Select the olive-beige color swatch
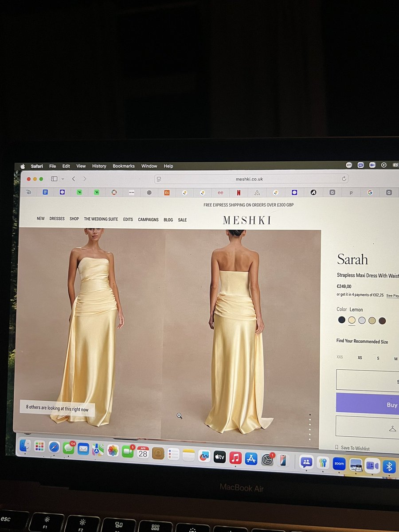Viewport: 399px width, 532px height. pos(372,321)
